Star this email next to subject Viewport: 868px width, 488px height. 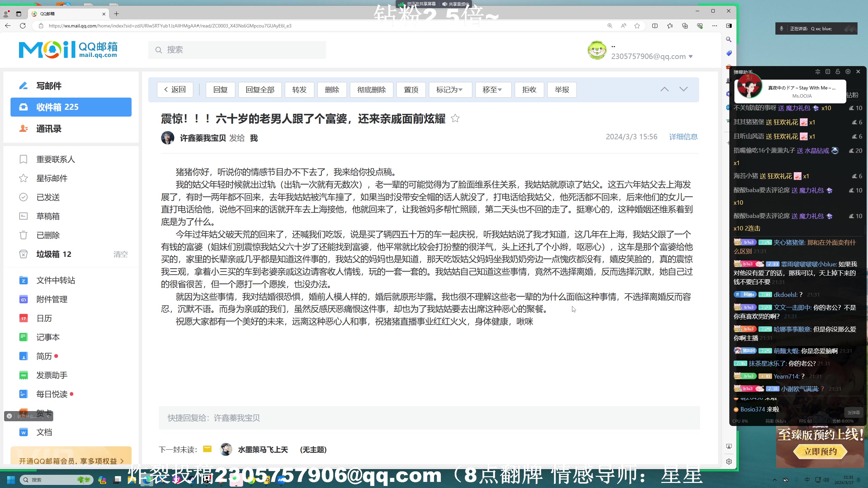point(455,119)
